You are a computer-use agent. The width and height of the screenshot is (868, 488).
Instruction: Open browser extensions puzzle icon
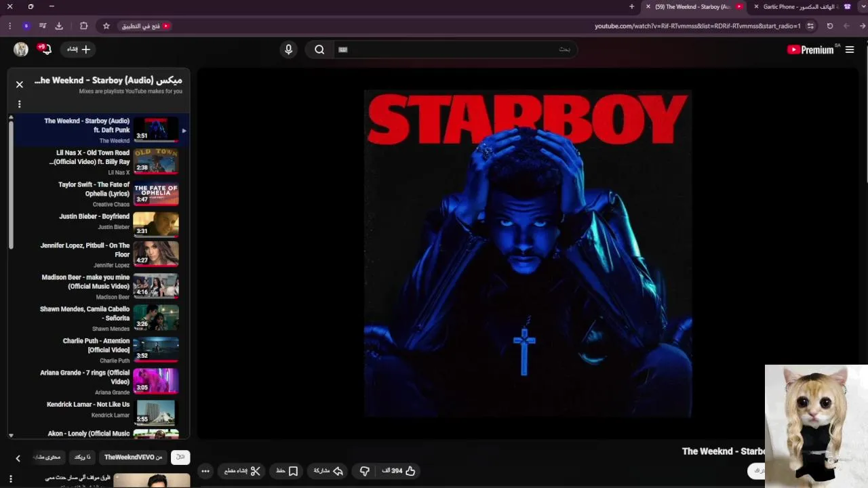84,26
